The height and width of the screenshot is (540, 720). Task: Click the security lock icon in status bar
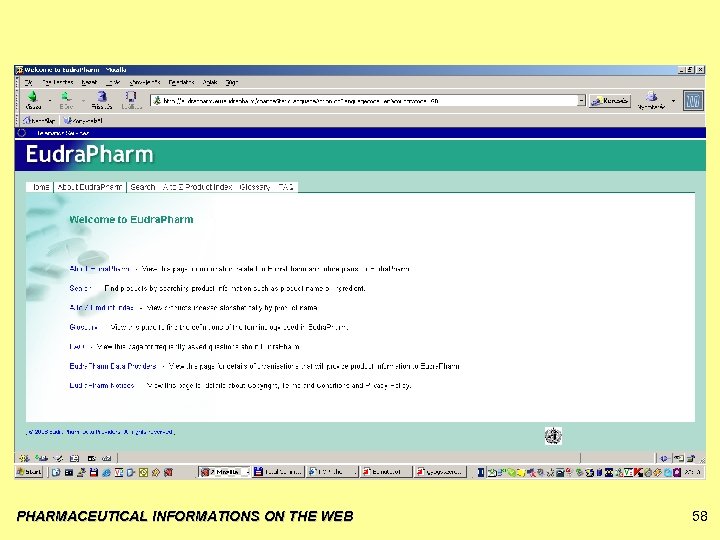pos(691,458)
